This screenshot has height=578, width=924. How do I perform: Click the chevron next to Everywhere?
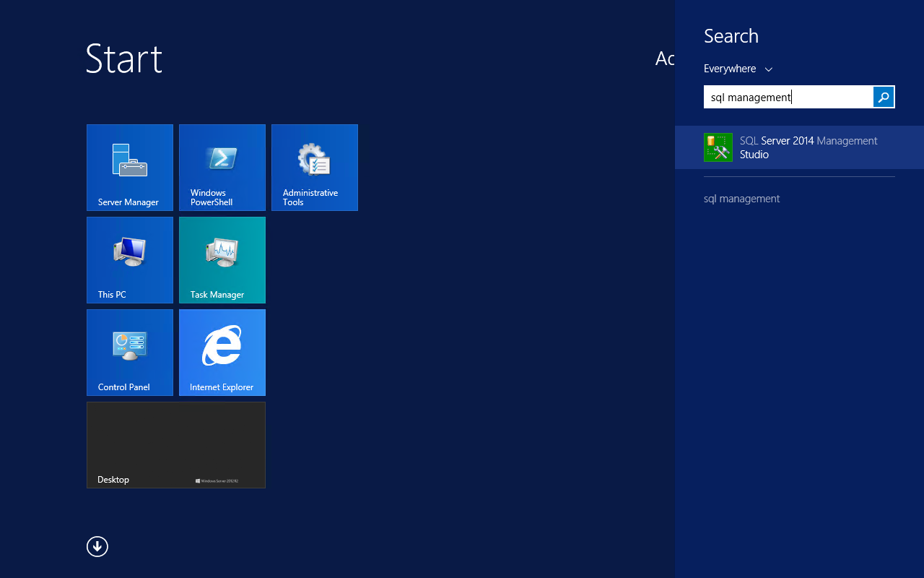click(x=768, y=69)
